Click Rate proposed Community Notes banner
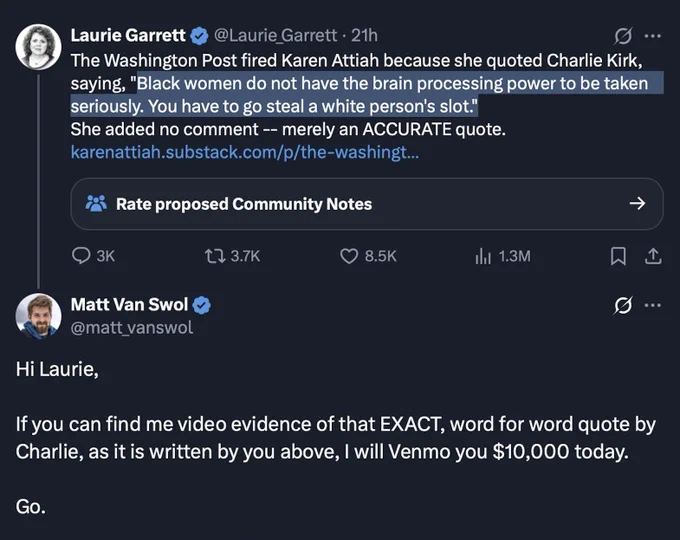Viewport: 680px width, 540px height. click(x=367, y=203)
